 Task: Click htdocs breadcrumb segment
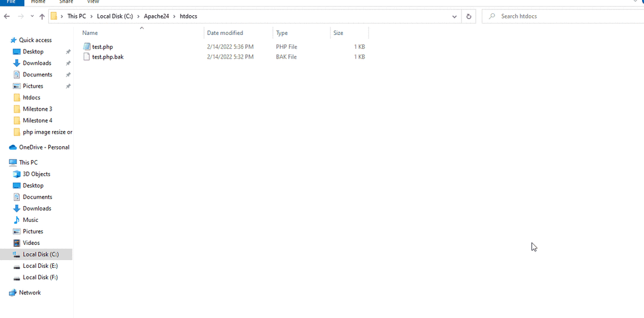(x=188, y=17)
